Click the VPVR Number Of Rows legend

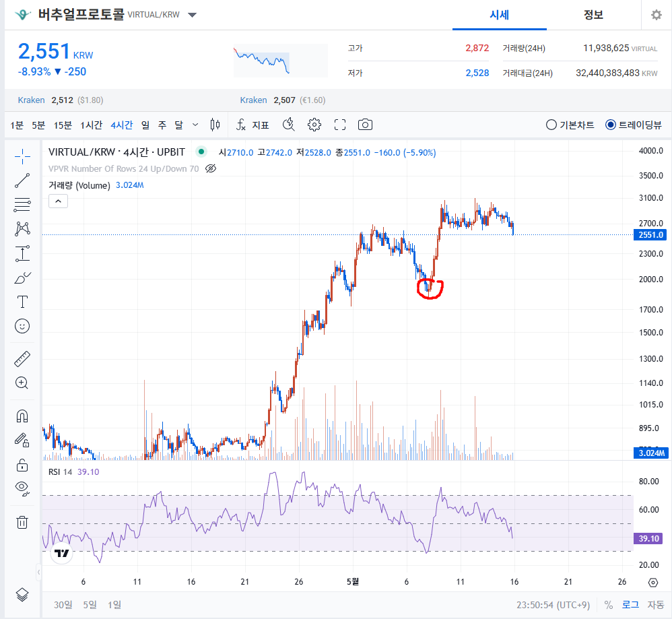123,168
